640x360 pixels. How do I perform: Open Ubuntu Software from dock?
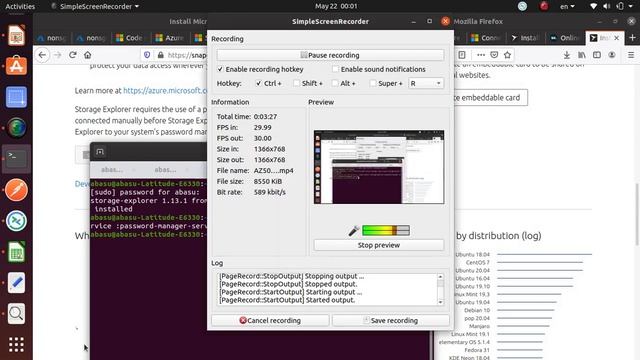[16, 66]
